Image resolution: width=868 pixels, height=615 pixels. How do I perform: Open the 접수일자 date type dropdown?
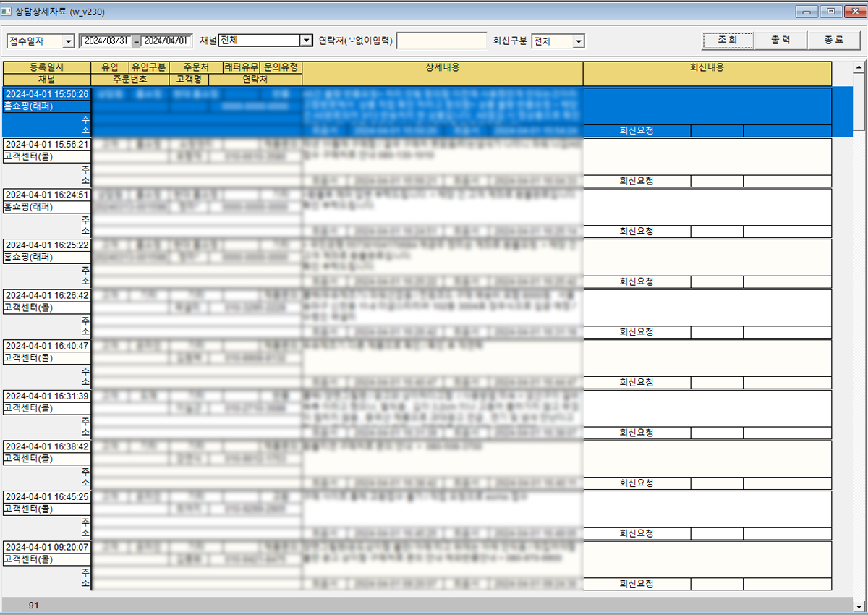tap(69, 42)
